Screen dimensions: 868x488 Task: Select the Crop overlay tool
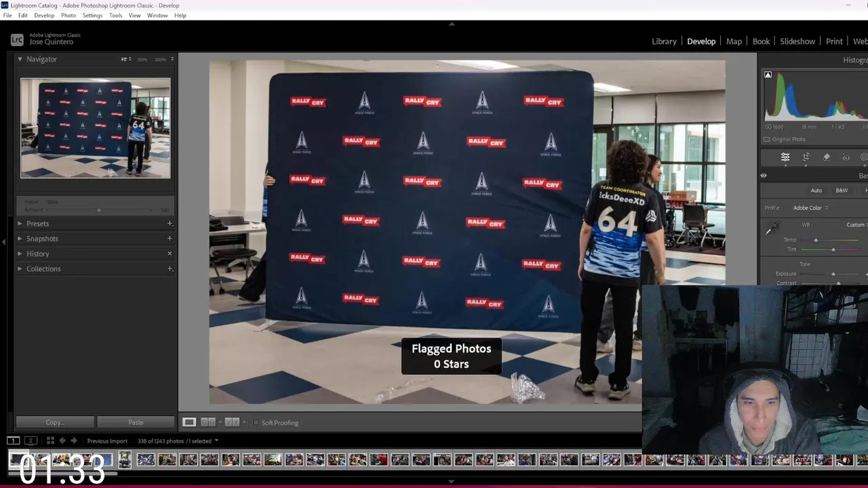(806, 157)
